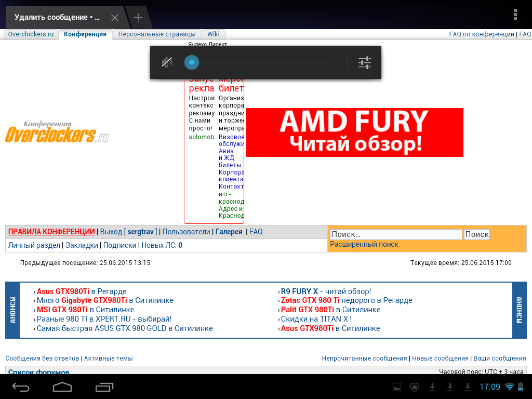Open FAQ link next to Галерея

coord(256,232)
